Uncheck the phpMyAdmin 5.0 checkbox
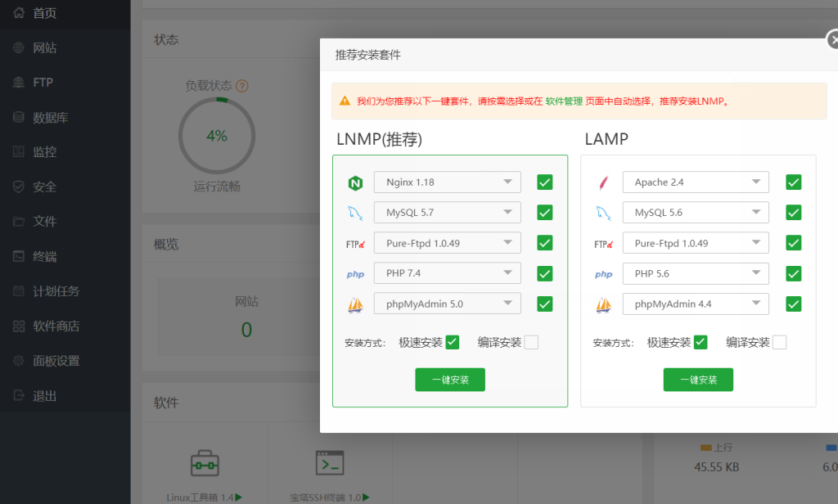838x504 pixels. pos(544,304)
